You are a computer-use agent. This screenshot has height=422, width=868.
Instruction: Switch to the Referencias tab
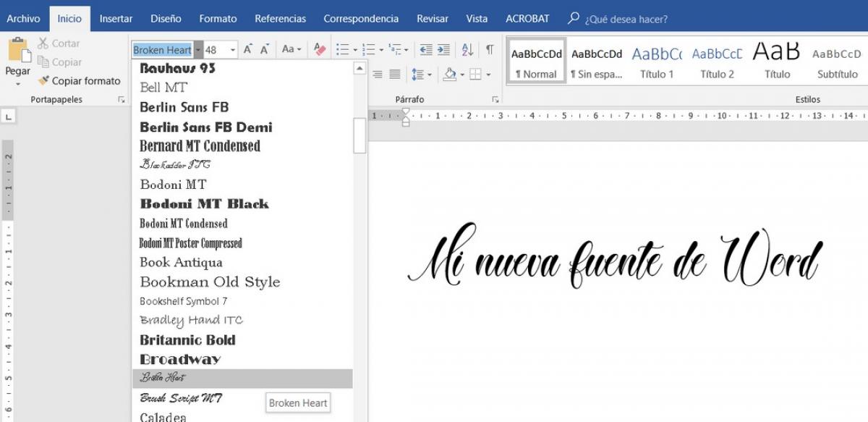[x=280, y=19]
